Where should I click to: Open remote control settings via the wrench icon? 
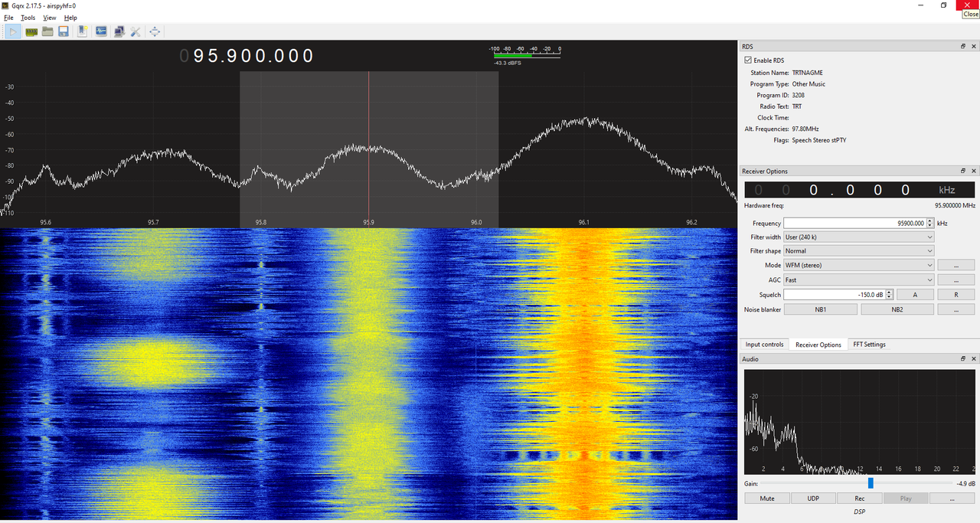pyautogui.click(x=136, y=31)
